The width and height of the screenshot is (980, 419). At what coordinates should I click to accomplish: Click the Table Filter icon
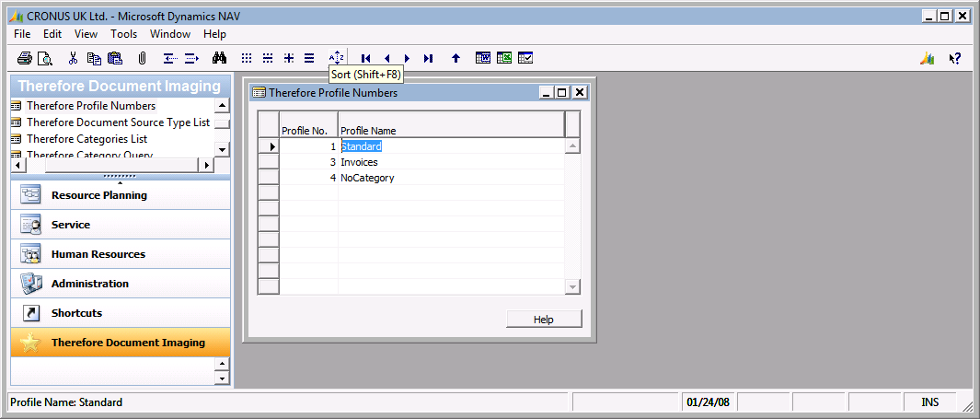[268, 58]
